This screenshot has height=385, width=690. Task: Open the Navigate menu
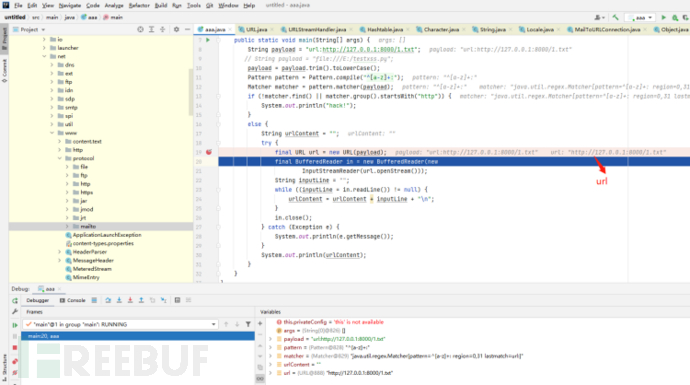coord(70,5)
